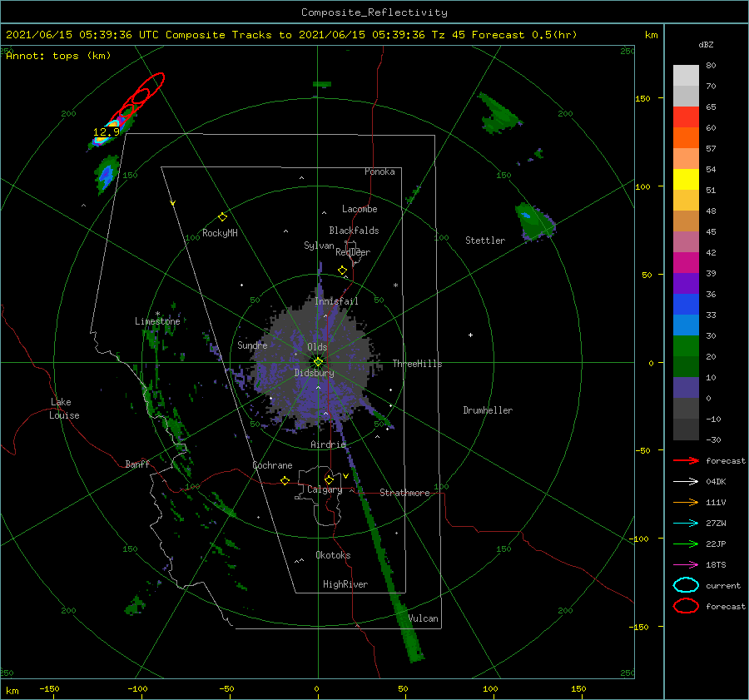The height and width of the screenshot is (700, 749).
Task: Click the Vulcan city label
Action: click(424, 618)
